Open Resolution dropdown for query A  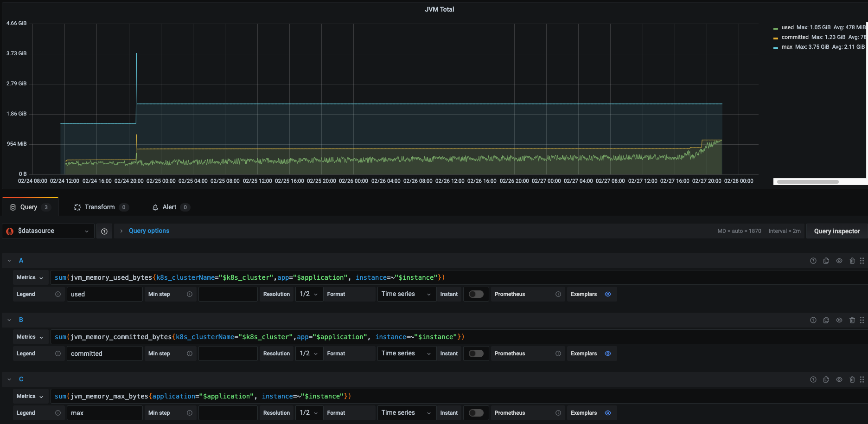(308, 294)
